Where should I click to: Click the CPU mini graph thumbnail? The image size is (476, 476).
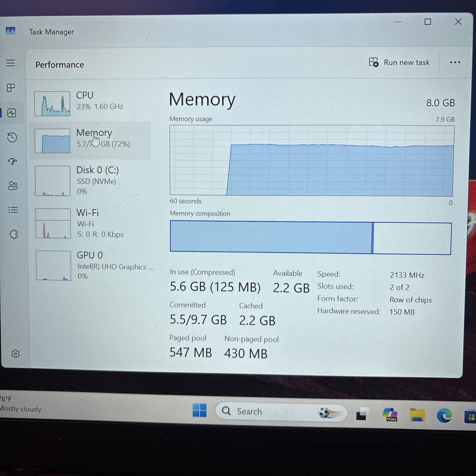click(52, 104)
